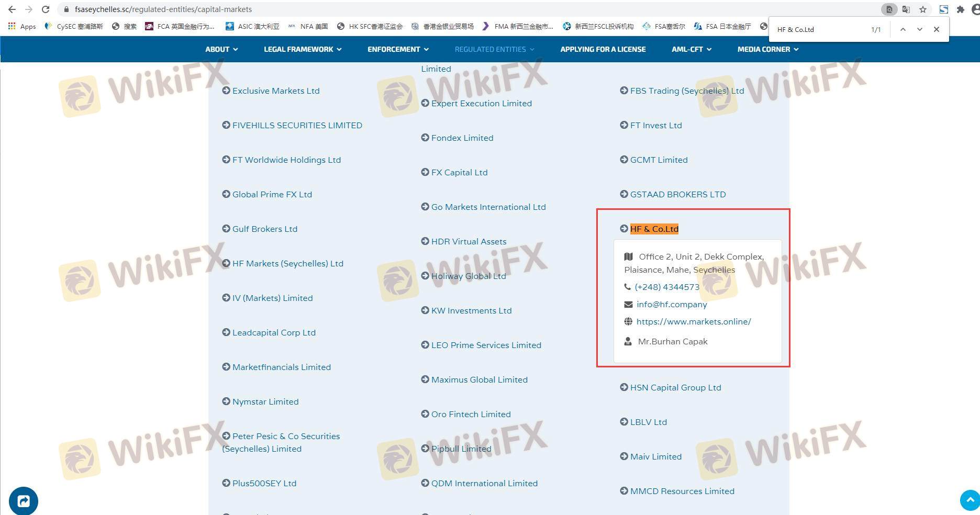The image size is (980, 515).
Task: Expand the LEGAL FRAMEWORK dropdown
Action: (x=303, y=49)
